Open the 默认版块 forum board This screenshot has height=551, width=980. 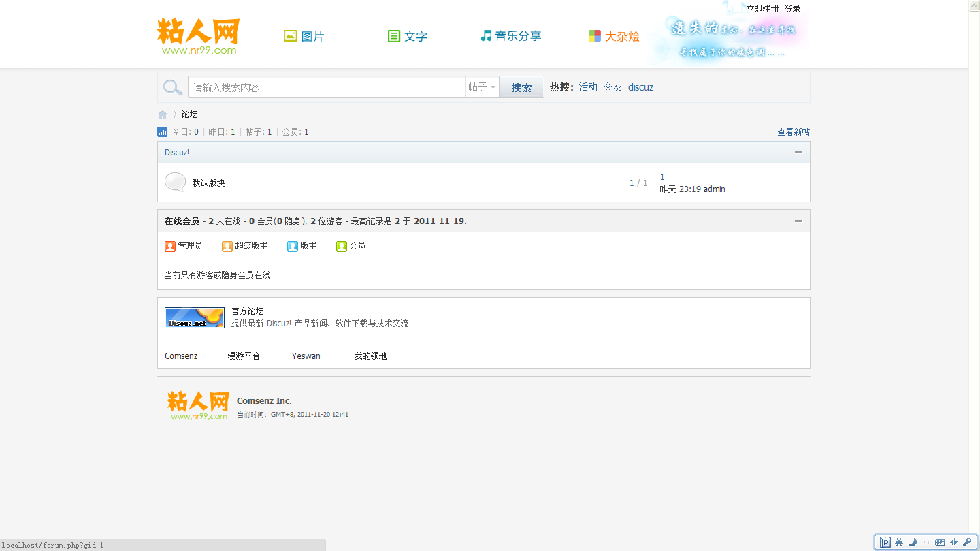click(x=208, y=183)
